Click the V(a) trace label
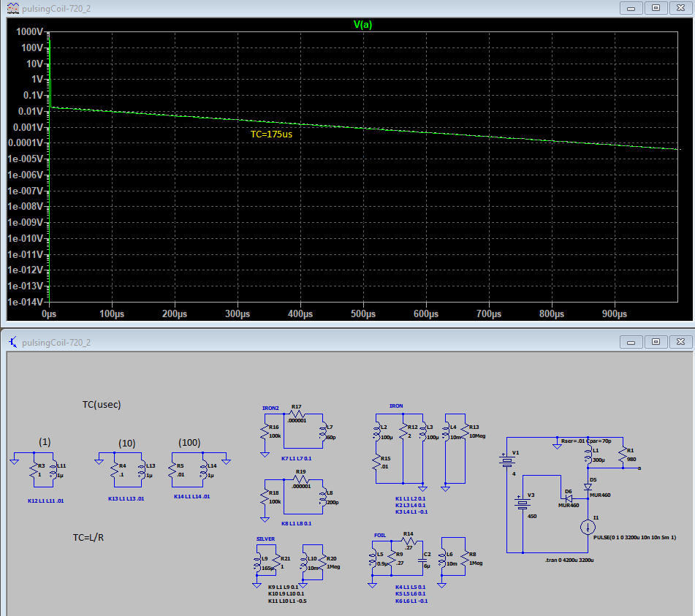The image size is (695, 616). tap(364, 24)
